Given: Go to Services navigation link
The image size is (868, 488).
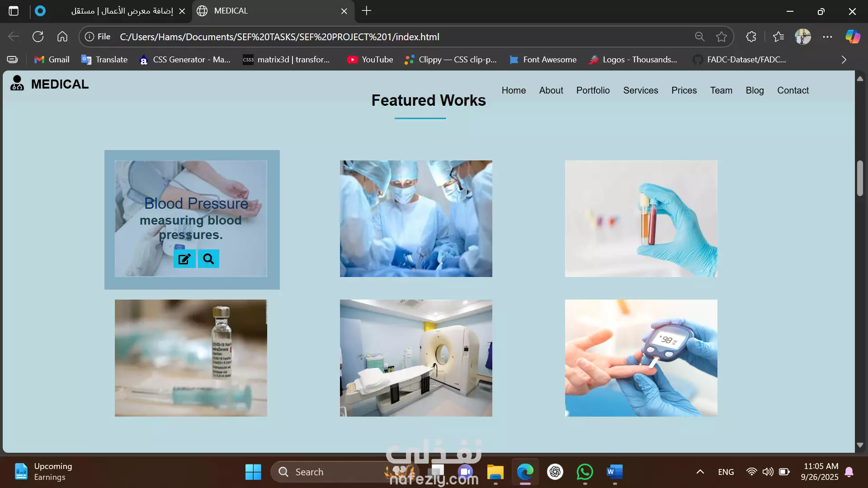Looking at the screenshot, I should 640,90.
